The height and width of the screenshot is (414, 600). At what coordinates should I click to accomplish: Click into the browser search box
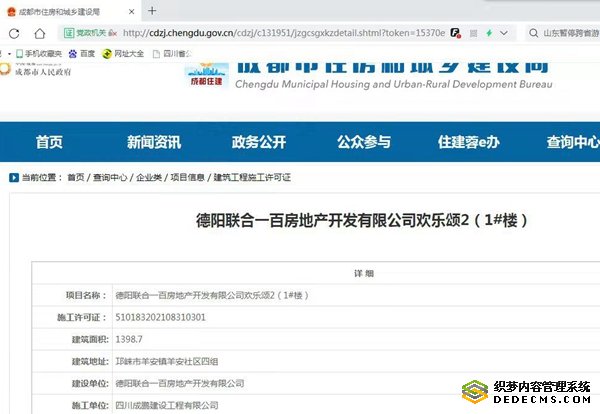click(x=568, y=33)
